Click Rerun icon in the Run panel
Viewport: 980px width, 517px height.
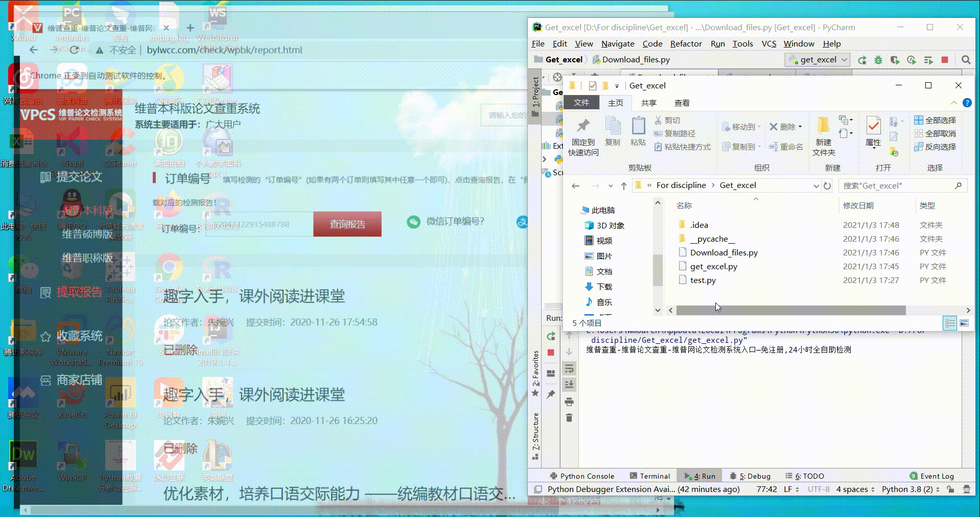[551, 336]
